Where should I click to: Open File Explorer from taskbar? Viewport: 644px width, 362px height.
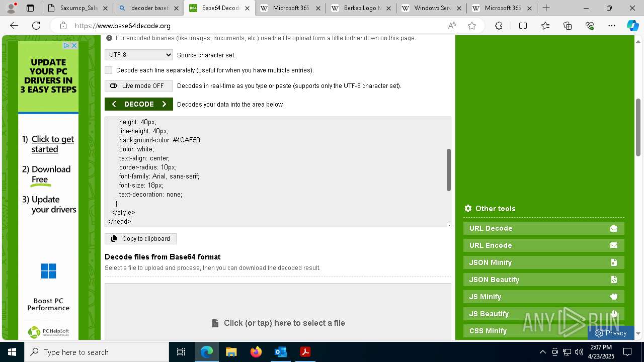click(231, 352)
